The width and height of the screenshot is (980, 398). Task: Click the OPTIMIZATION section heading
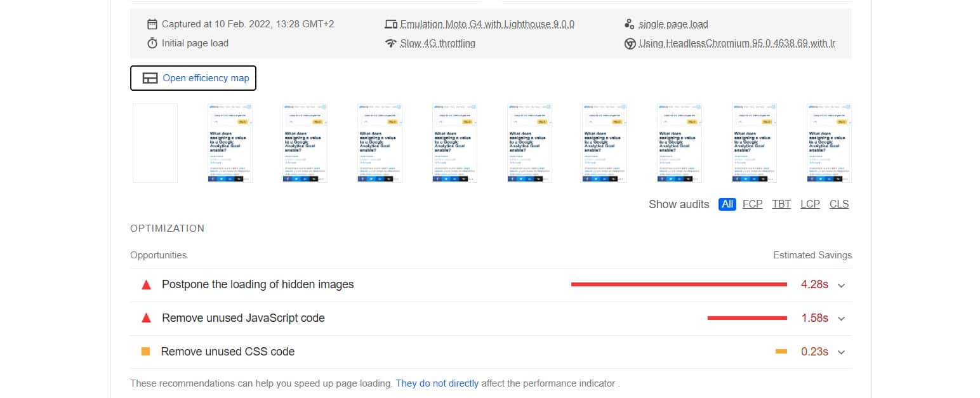point(168,228)
